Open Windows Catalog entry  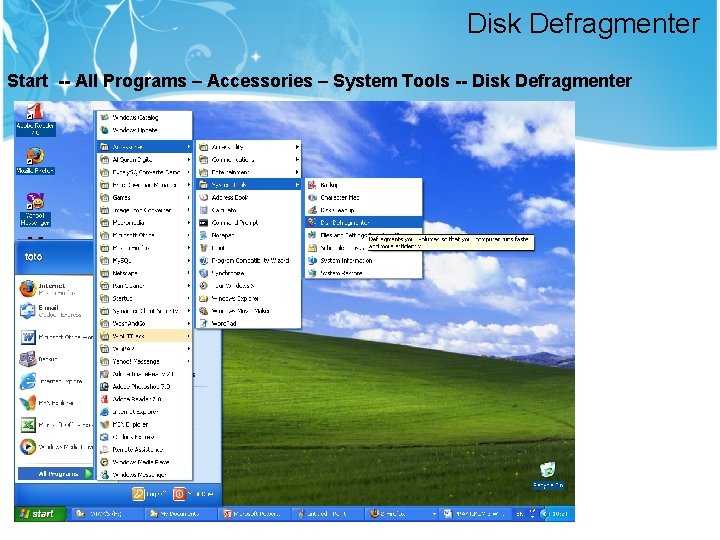point(145,118)
